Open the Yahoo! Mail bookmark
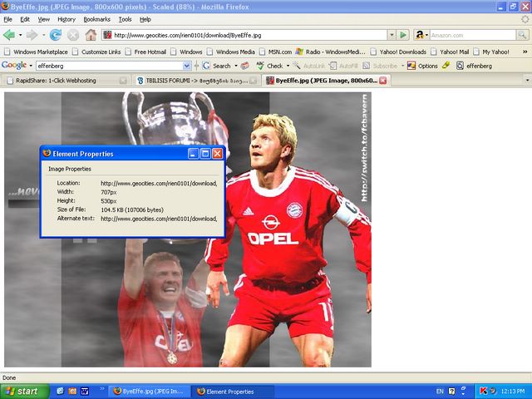Viewport: 532px width, 399px height. point(450,52)
